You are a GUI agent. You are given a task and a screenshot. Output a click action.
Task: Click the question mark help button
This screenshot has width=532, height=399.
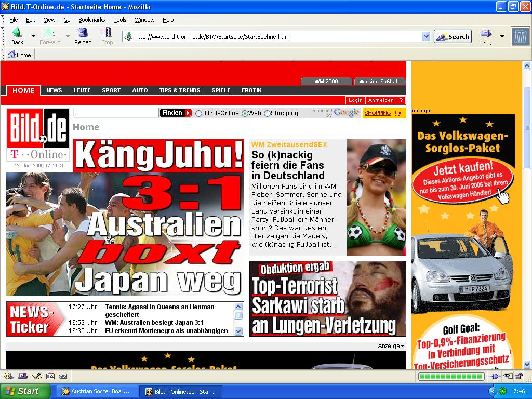(x=401, y=100)
